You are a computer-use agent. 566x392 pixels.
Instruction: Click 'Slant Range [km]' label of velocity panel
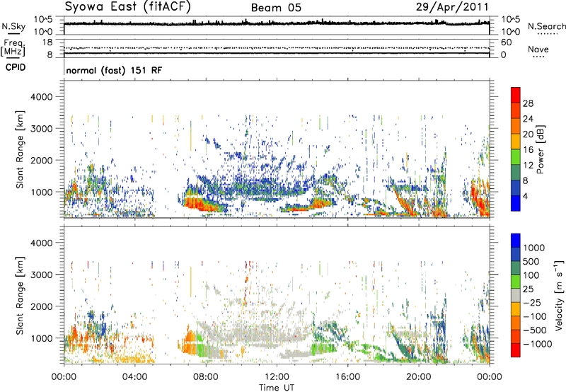pyautogui.click(x=20, y=295)
